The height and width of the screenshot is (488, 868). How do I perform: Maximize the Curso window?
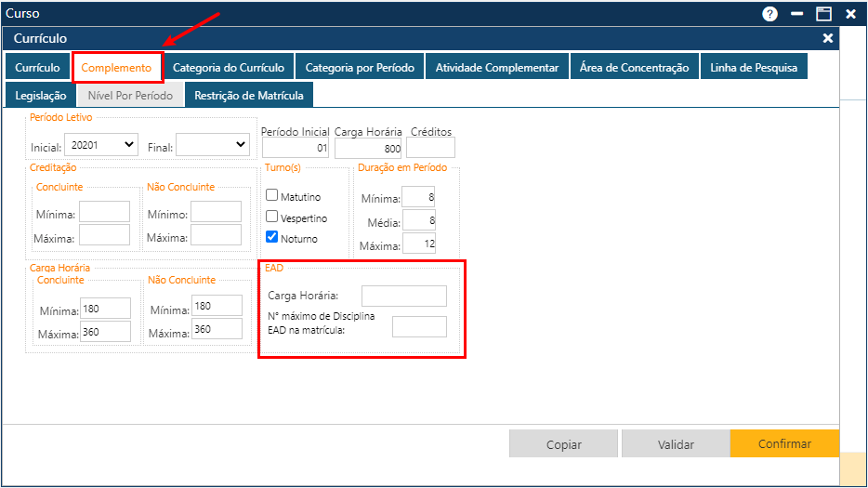point(823,14)
